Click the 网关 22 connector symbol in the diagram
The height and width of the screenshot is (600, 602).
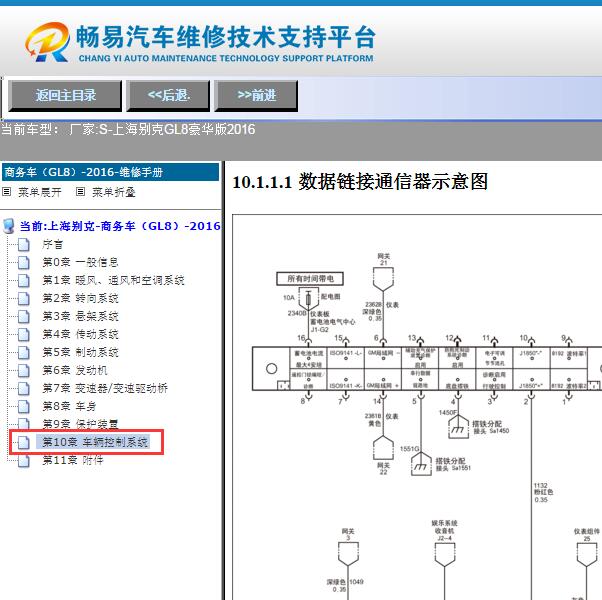tap(383, 448)
